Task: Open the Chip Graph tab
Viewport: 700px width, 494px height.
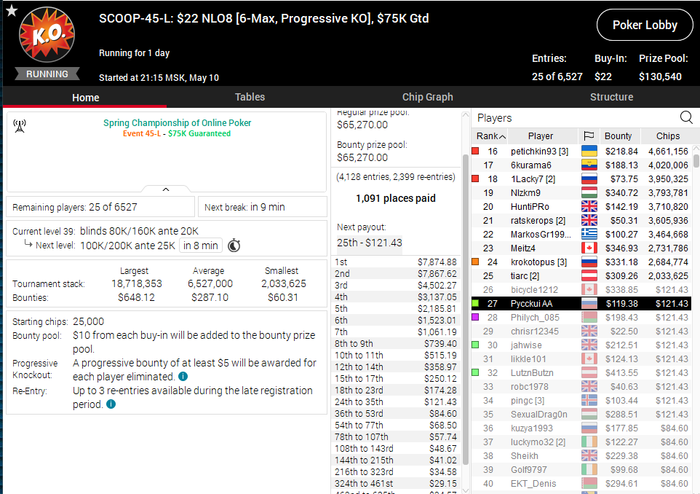Action: 427,97
